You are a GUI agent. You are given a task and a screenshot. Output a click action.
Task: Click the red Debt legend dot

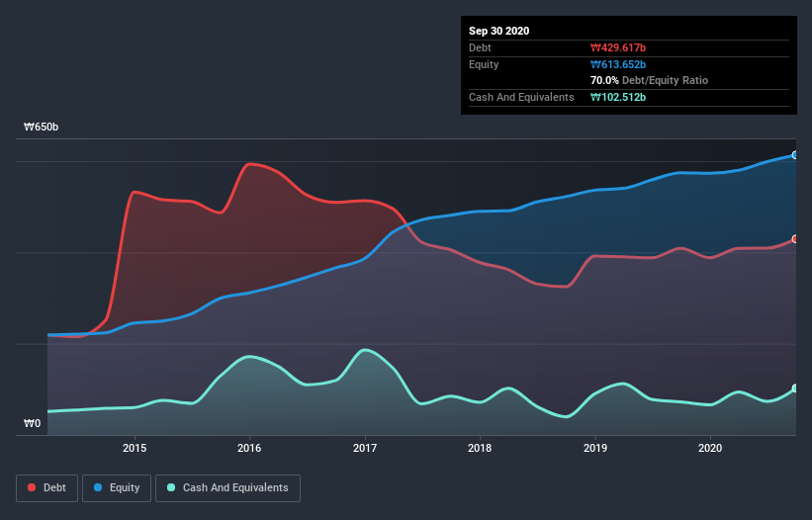pyautogui.click(x=32, y=487)
